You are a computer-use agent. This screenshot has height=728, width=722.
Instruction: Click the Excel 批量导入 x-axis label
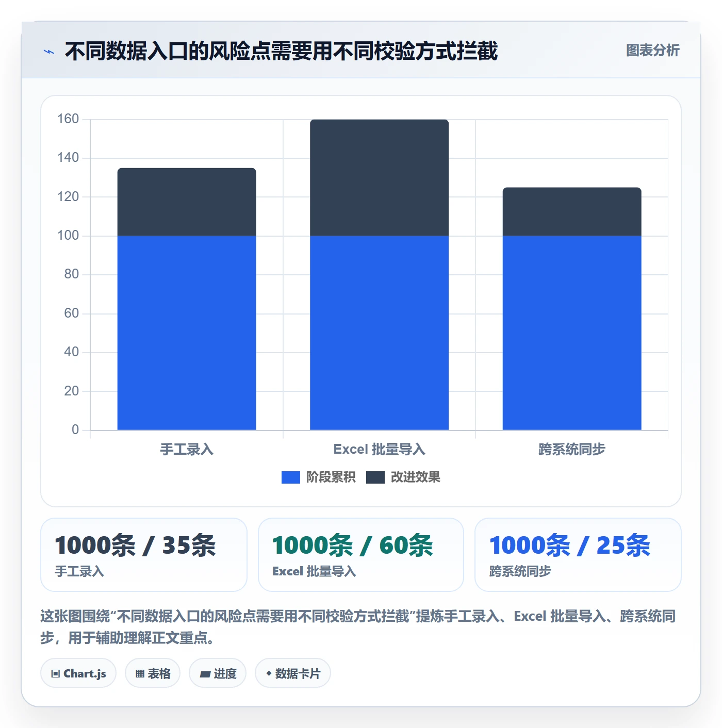(379, 450)
